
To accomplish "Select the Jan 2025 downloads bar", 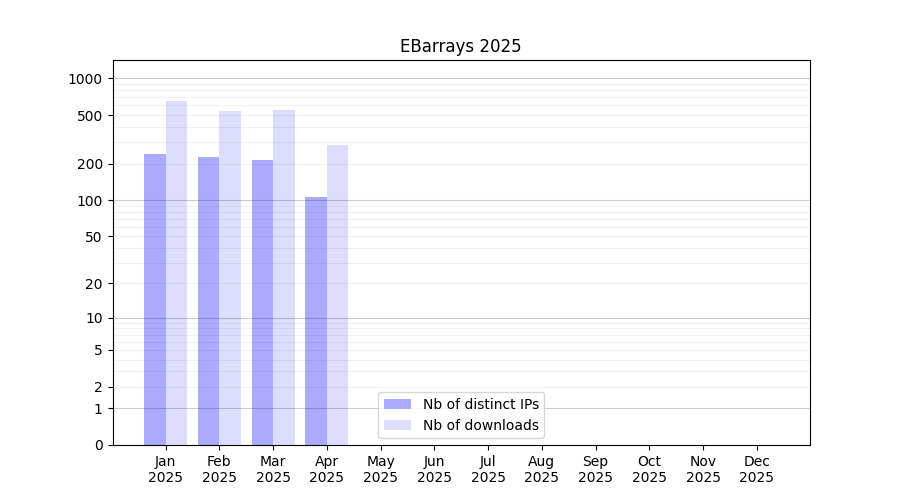I will (x=176, y=273).
